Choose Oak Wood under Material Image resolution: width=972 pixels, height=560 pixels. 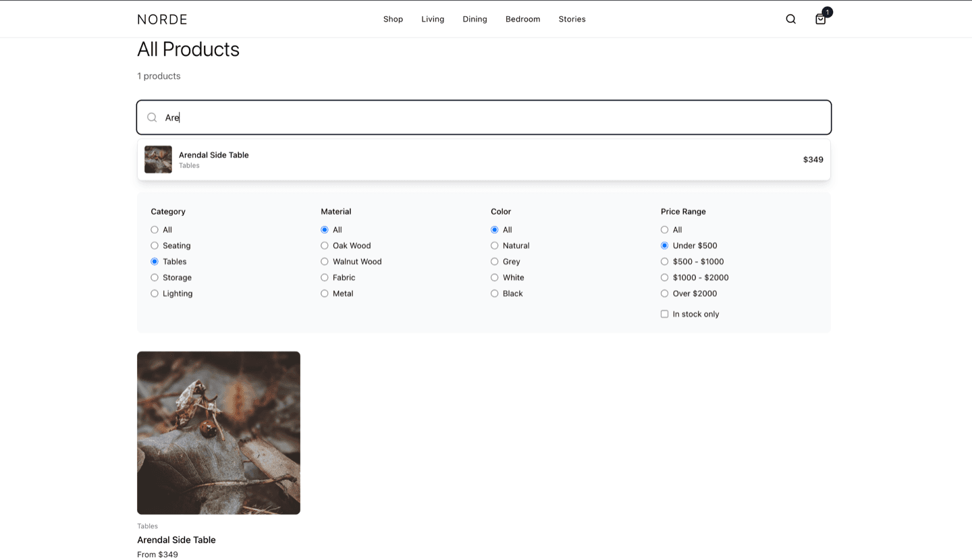tap(324, 246)
